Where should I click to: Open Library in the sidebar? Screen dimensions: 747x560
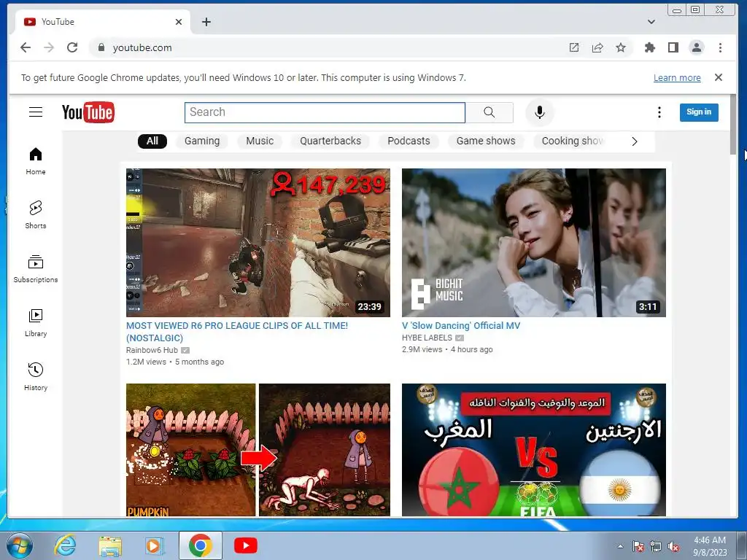click(x=36, y=323)
